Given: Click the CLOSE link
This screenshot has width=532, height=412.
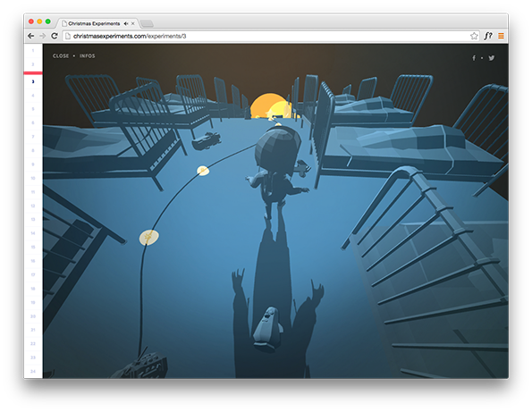Looking at the screenshot, I should 61,56.
